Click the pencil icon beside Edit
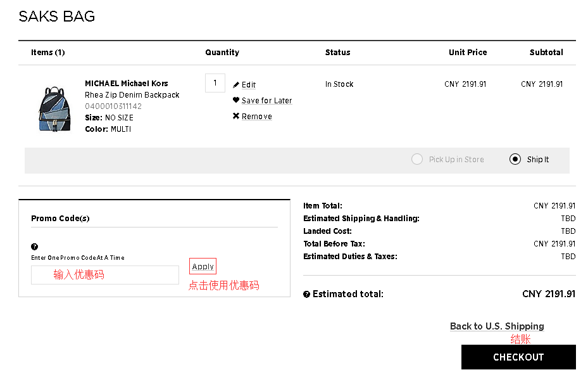The width and height of the screenshot is (588, 384). (236, 85)
